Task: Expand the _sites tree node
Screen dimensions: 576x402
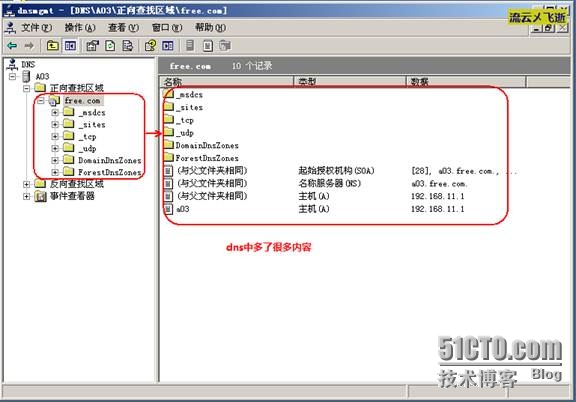Action: [55, 125]
